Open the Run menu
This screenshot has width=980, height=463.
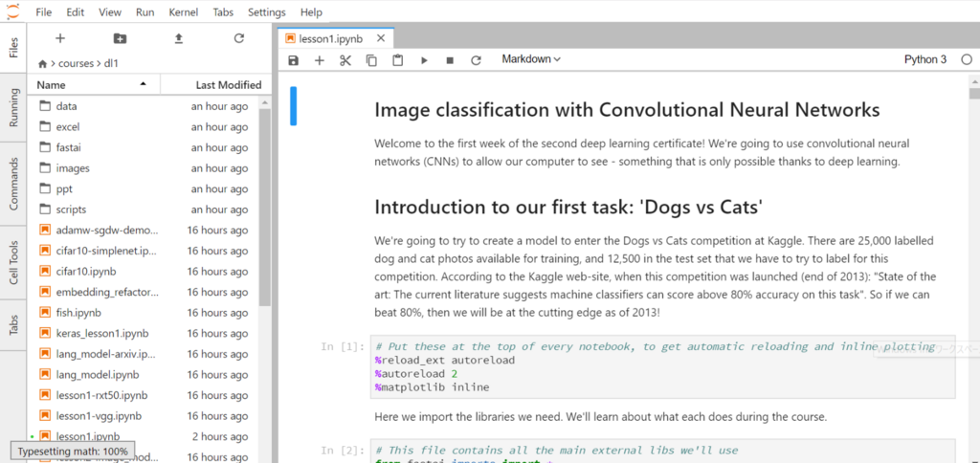(x=145, y=11)
